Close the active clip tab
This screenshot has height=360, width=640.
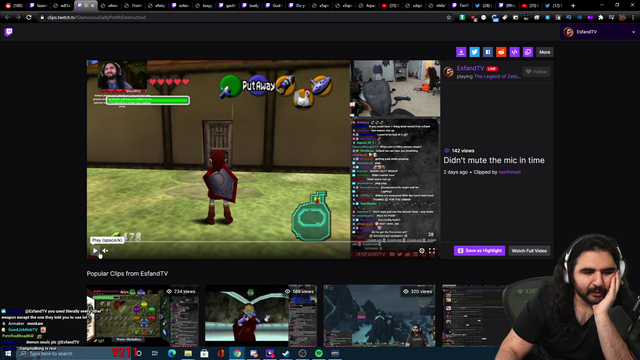(92, 6)
